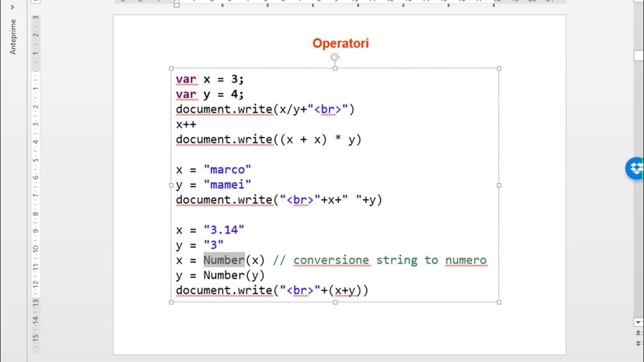Expand the collapsed thumbnails pane chevron
644x362 pixels.
click(x=13, y=7)
